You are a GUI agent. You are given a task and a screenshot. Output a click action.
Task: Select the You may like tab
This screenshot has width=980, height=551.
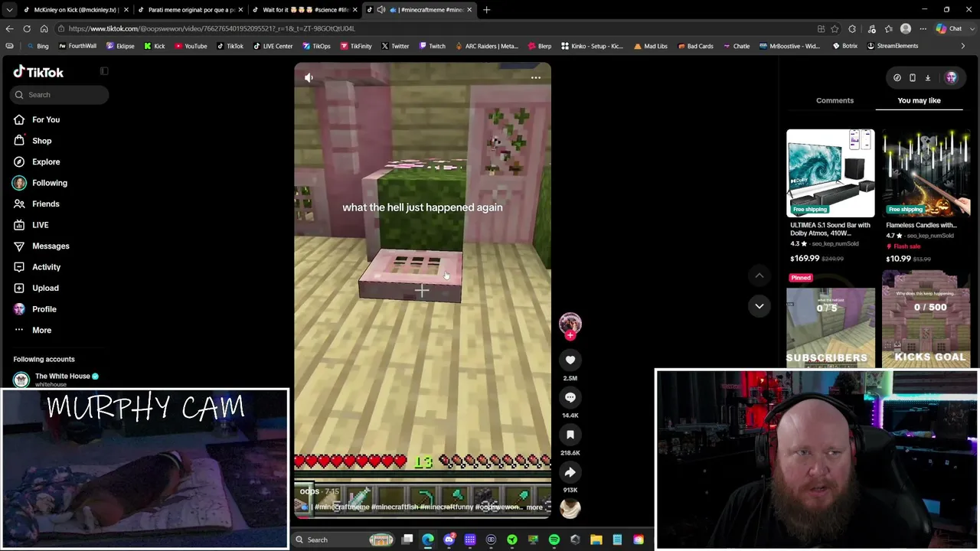tap(919, 100)
